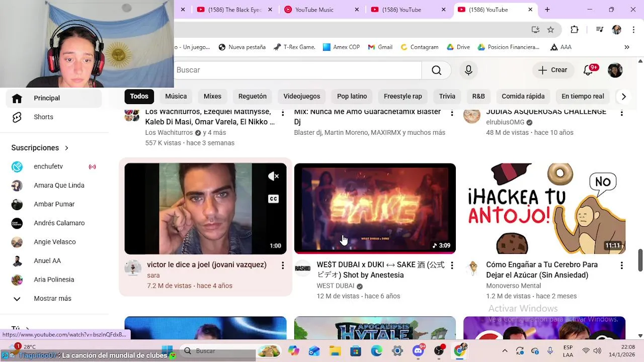Click the Crear button
This screenshot has height=362, width=644.
pyautogui.click(x=552, y=70)
